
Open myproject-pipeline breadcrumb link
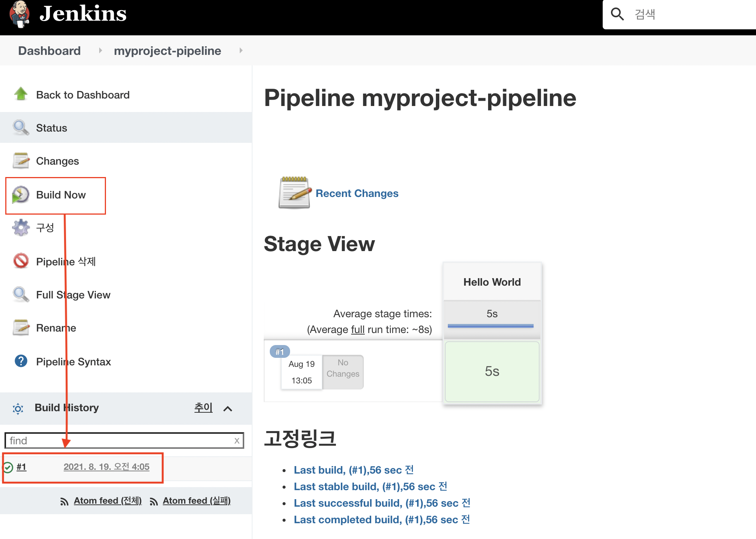[x=167, y=51]
